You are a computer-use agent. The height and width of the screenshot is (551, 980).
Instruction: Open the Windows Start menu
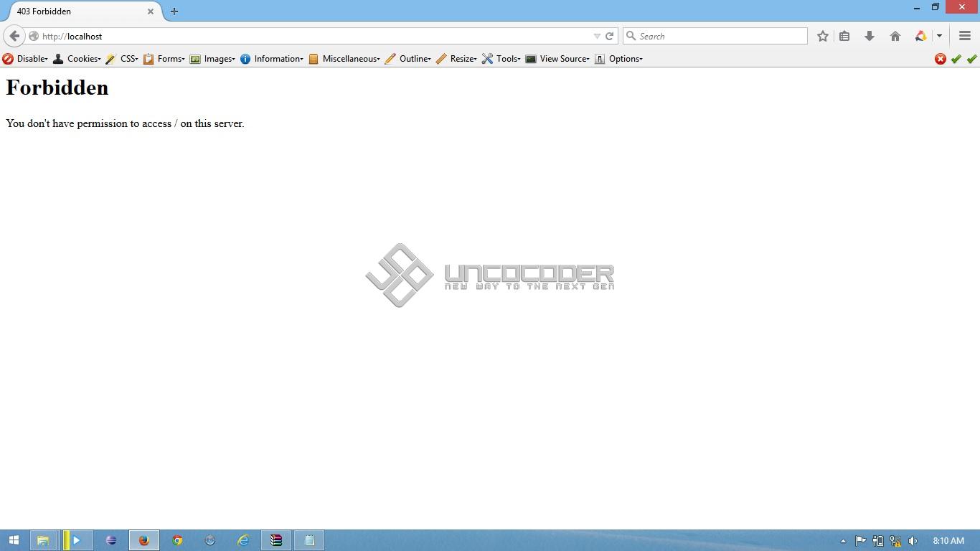(14, 540)
